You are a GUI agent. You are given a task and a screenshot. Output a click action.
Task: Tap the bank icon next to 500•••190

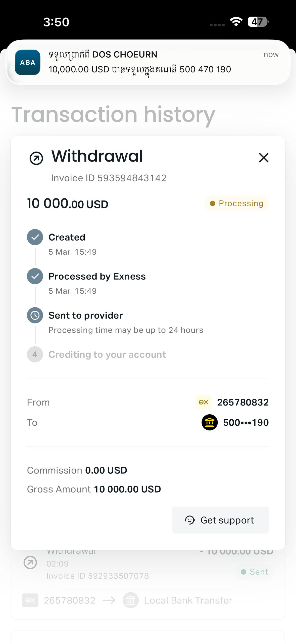coord(210,422)
